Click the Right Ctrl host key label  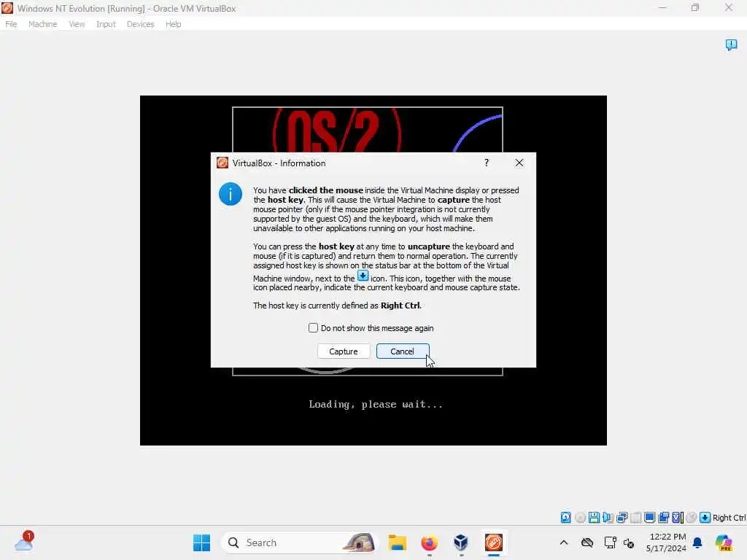point(729,518)
